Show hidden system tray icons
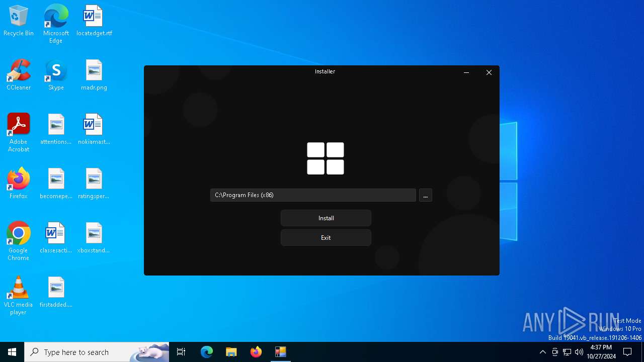Viewport: 644px width, 362px height. 542,352
